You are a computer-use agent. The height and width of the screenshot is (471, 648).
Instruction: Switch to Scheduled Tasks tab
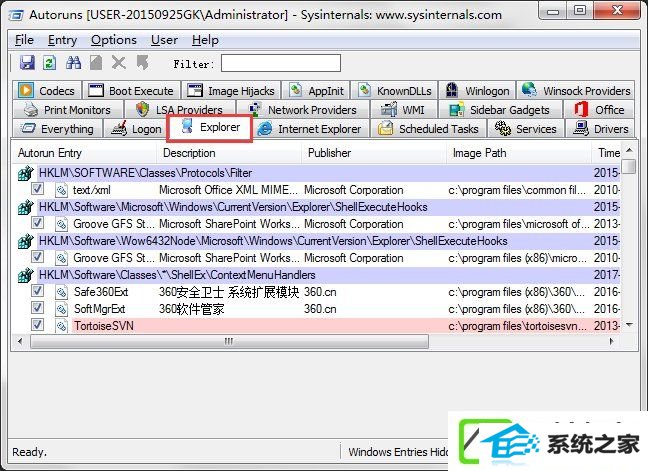[429, 129]
